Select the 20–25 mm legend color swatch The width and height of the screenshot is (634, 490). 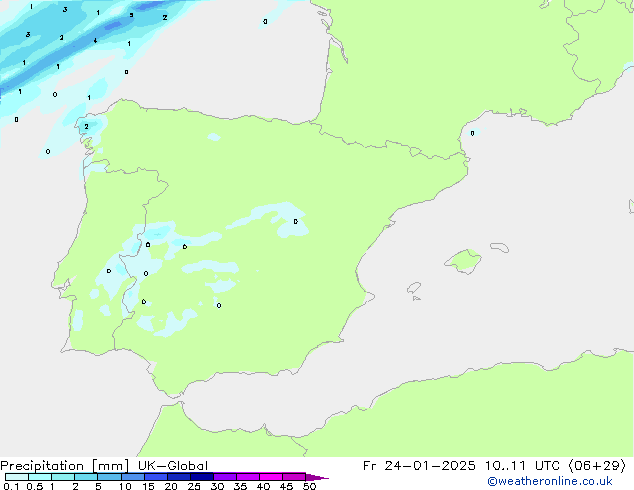click(x=179, y=477)
